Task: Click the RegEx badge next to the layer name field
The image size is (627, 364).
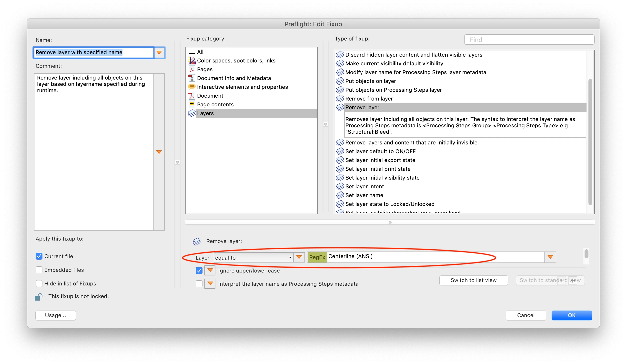Action: coord(317,257)
